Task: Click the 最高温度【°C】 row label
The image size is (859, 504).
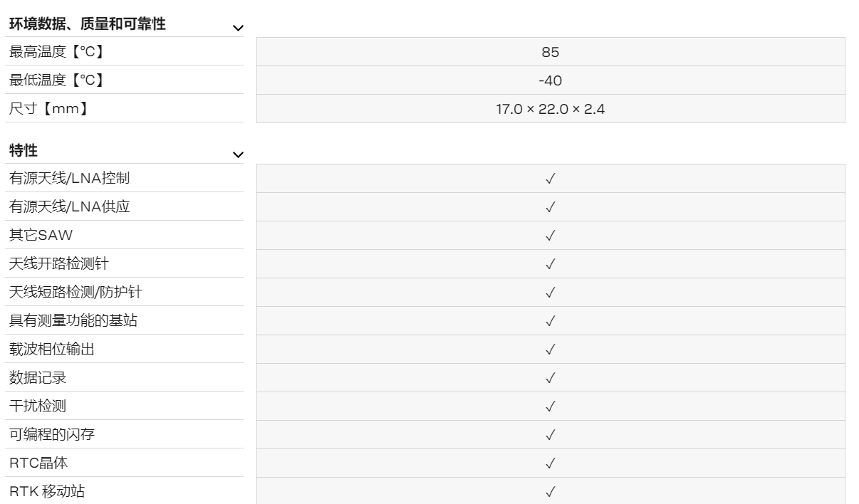Action: coord(56,52)
